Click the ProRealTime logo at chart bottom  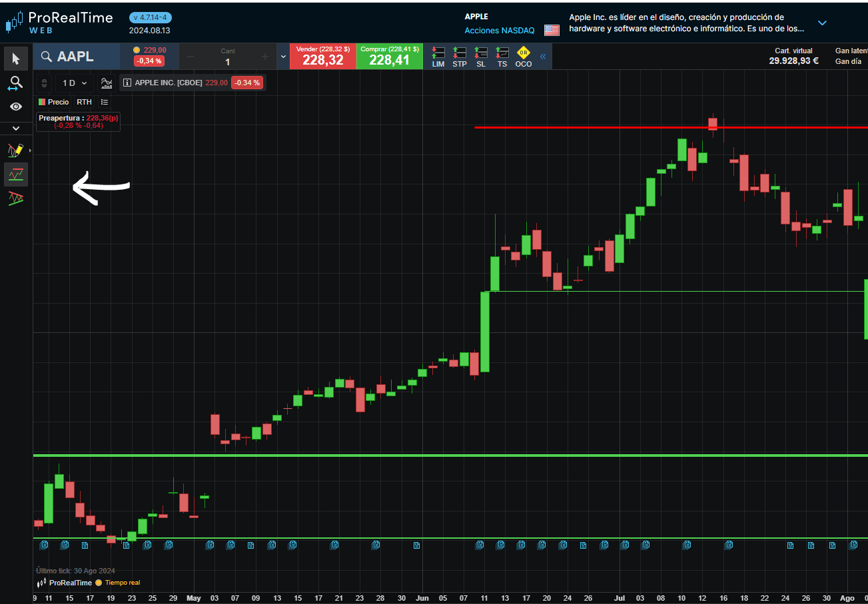point(65,583)
